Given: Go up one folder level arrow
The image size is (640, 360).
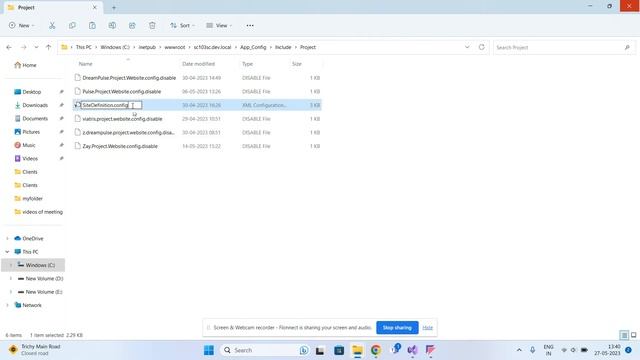Looking at the screenshot, I should pos(49,47).
